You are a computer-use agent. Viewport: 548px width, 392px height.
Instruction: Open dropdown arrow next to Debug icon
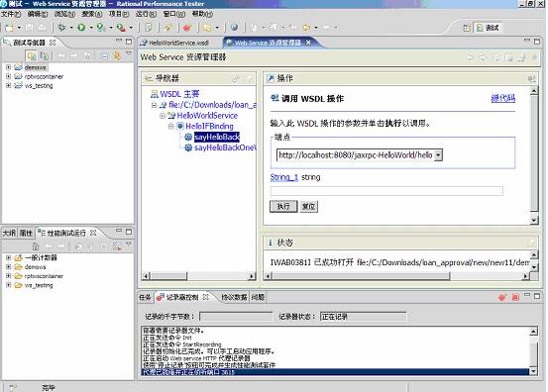(x=71, y=28)
